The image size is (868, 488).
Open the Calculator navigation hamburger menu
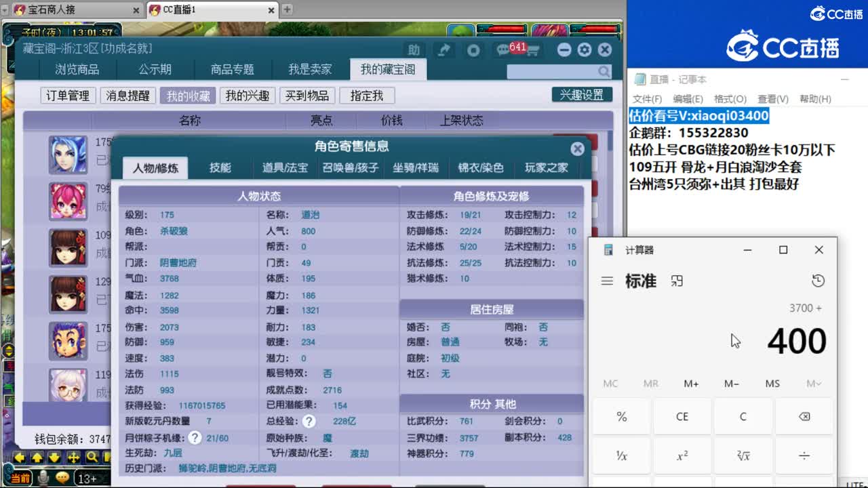point(607,280)
